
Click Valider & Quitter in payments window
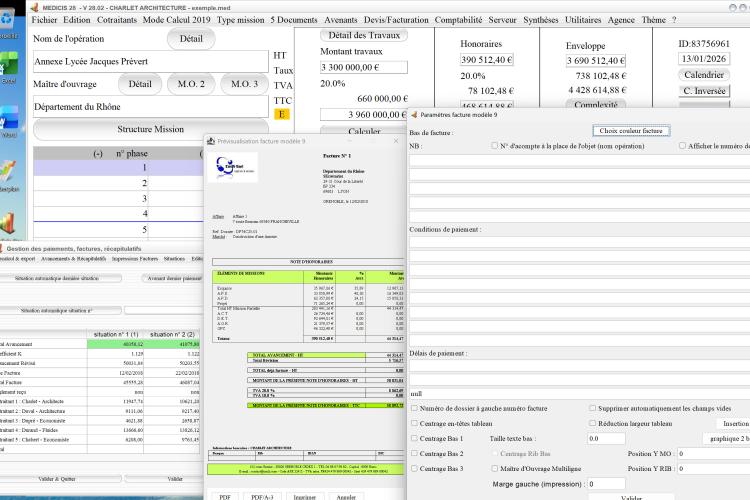56,478
